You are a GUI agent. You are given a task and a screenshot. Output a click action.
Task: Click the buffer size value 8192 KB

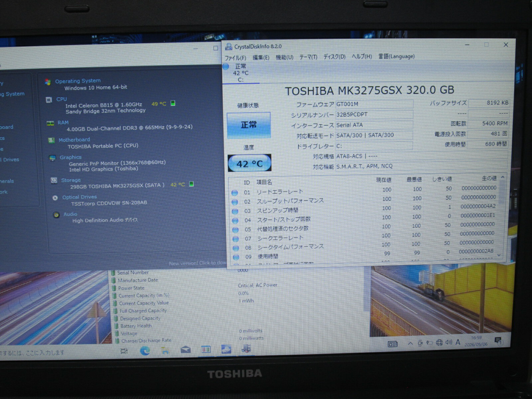[x=488, y=103]
